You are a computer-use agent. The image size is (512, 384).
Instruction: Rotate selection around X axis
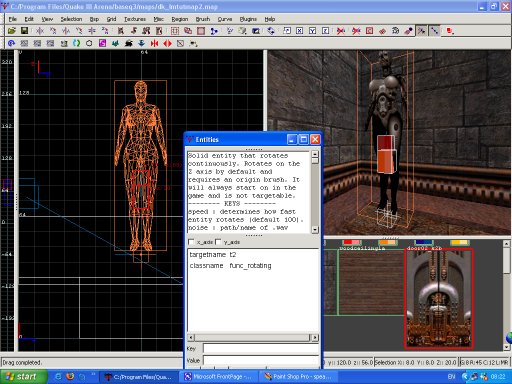pyautogui.click(x=53, y=31)
